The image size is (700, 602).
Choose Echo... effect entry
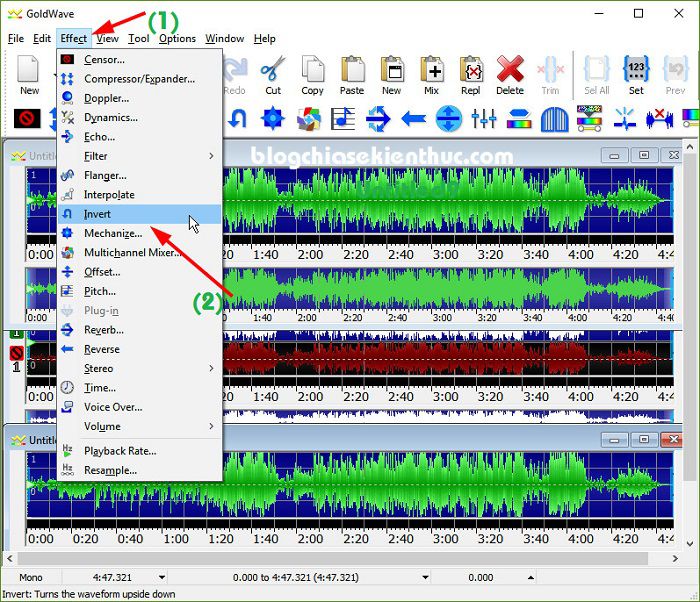pyautogui.click(x=139, y=137)
